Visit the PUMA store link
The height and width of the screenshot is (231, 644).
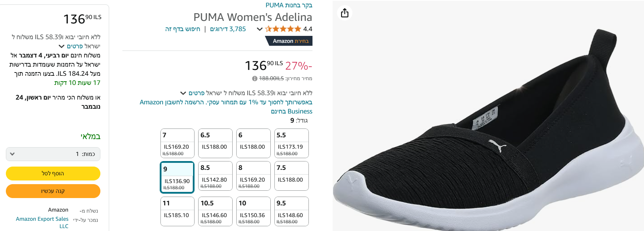pos(289,5)
